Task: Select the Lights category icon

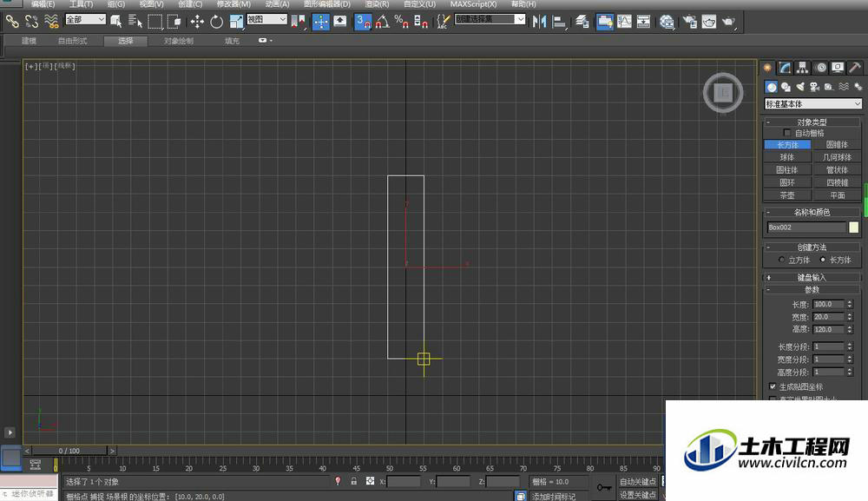Action: pyautogui.click(x=800, y=87)
